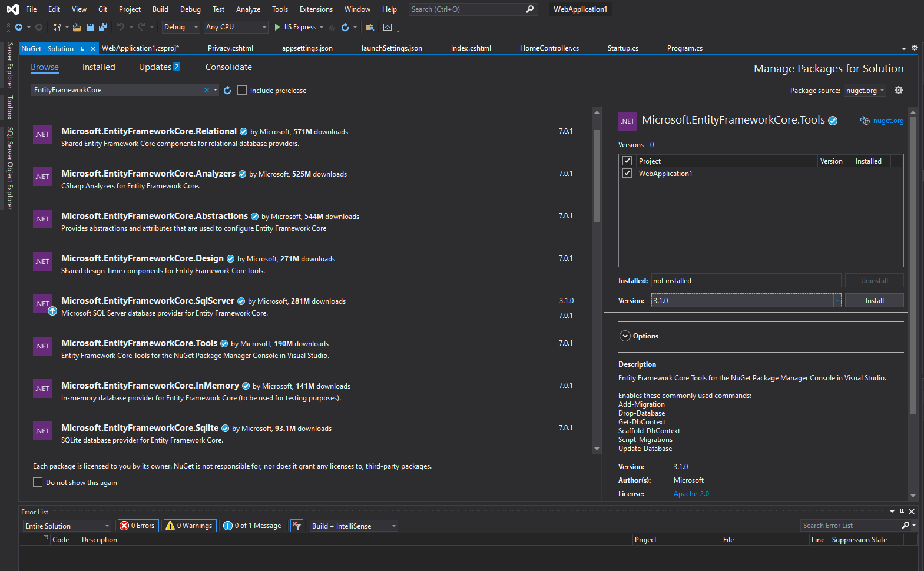Pin the Error List panel
Viewport: 924px width, 571px height.
tap(902, 512)
